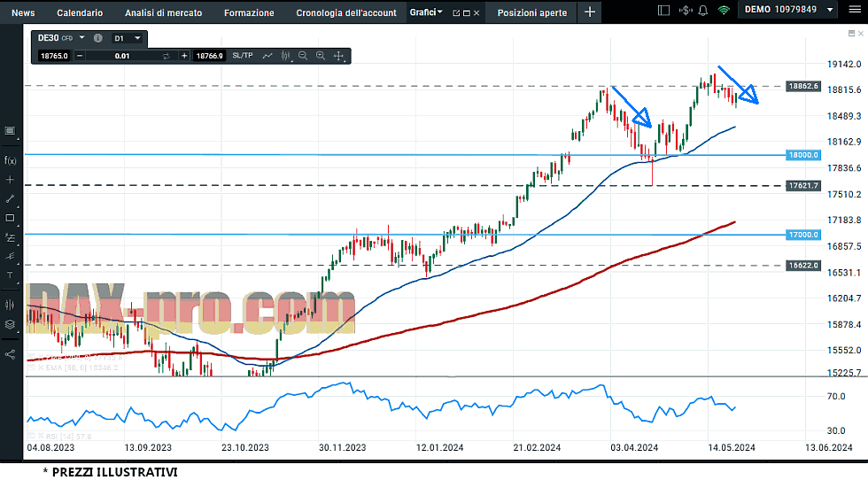Select the 16622.0 dashed level label
This screenshot has height=480, width=868.
[x=802, y=265]
